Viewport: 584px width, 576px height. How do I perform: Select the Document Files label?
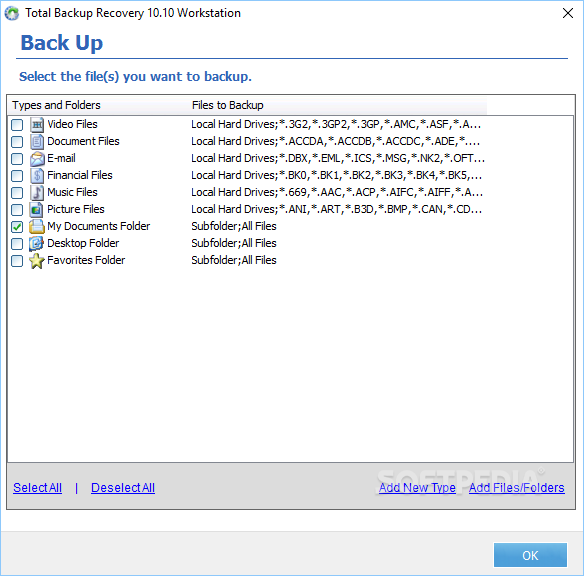83,141
